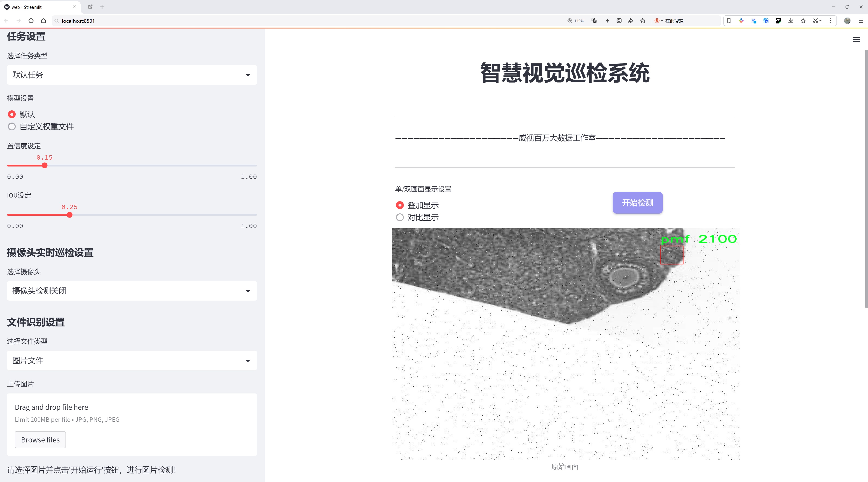Click the 开始检测 button

[637, 203]
